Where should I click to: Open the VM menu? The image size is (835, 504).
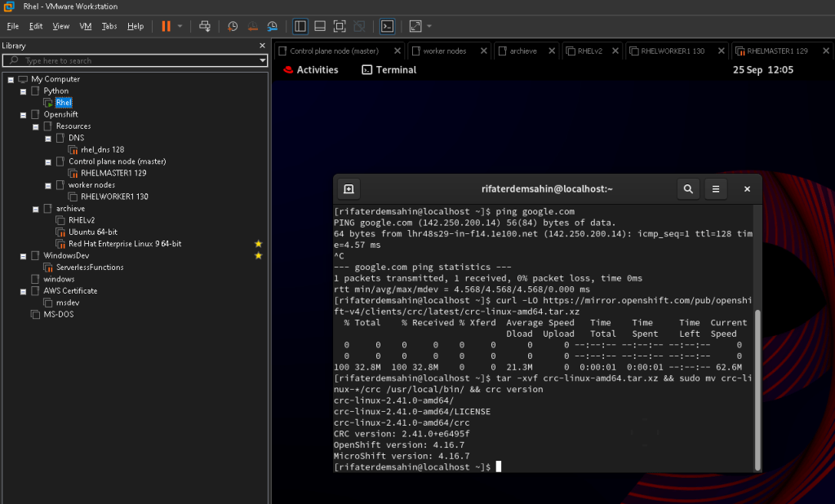coord(85,26)
